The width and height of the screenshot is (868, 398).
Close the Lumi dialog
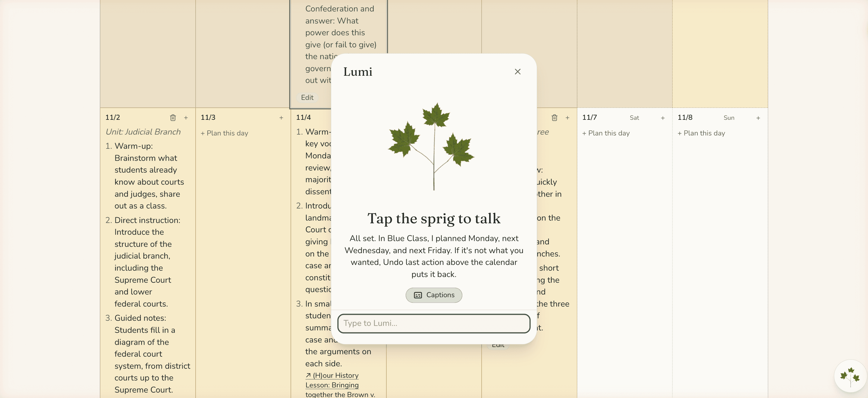(517, 72)
